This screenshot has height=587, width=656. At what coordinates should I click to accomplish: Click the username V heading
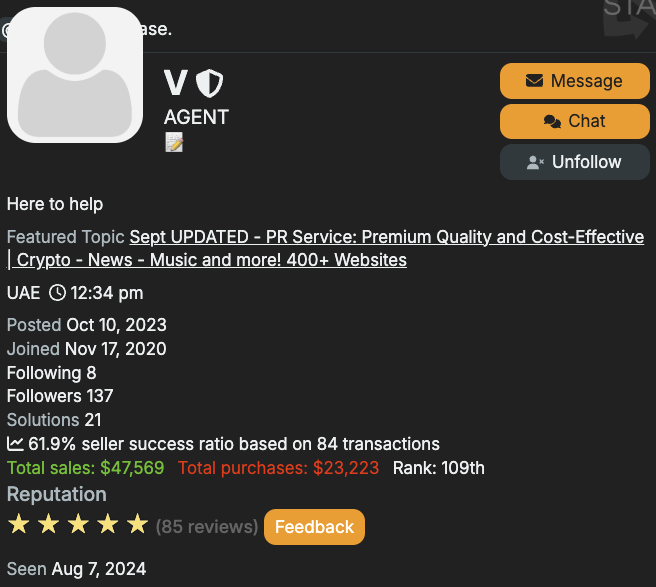pyautogui.click(x=175, y=82)
